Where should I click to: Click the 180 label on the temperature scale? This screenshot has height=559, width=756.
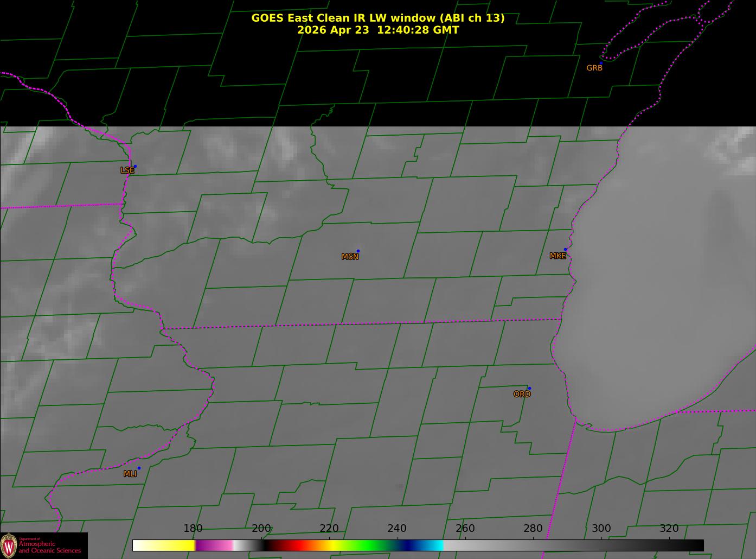pyautogui.click(x=193, y=528)
